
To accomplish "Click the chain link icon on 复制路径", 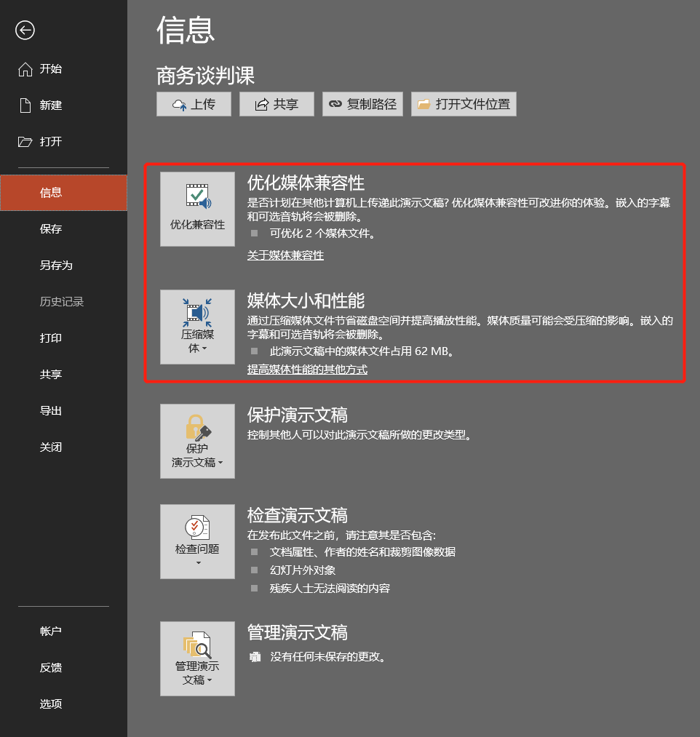I will [335, 104].
